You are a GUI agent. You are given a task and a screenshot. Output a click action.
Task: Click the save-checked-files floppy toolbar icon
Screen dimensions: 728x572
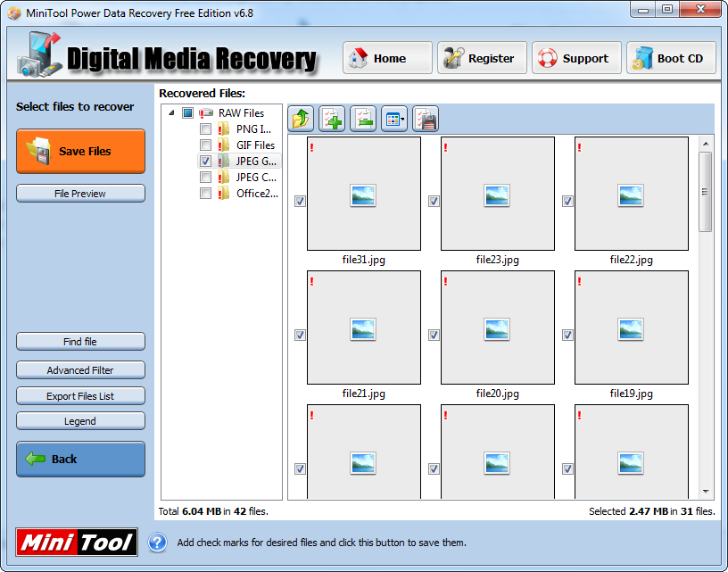(x=426, y=119)
